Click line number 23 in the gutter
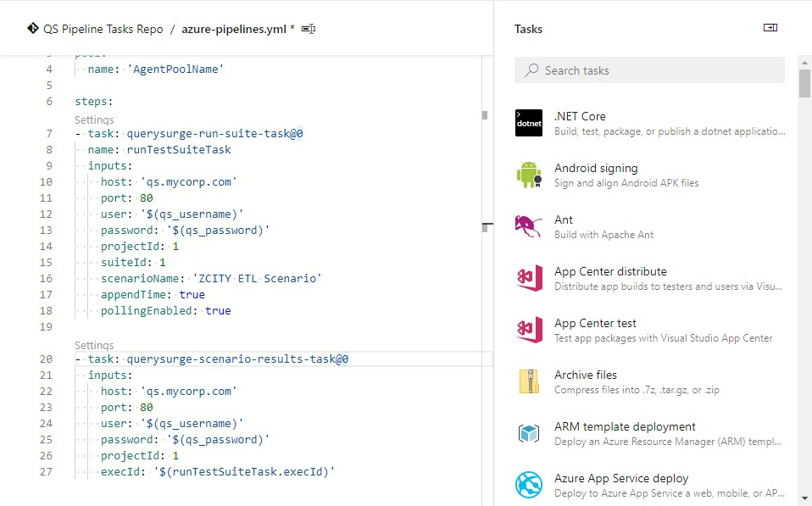This screenshot has width=812, height=506. pyautogui.click(x=46, y=407)
